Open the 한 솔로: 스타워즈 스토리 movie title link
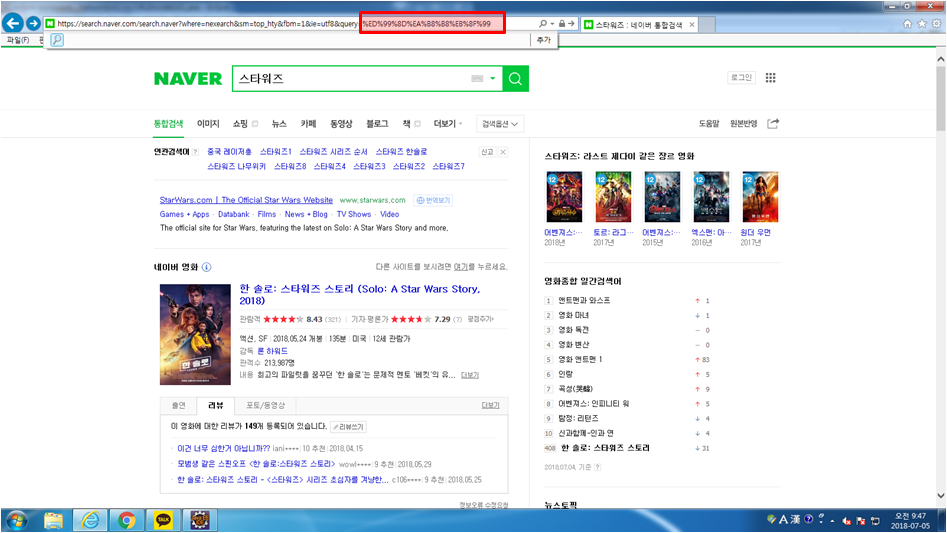Screen dimensions: 947x533 point(360,295)
